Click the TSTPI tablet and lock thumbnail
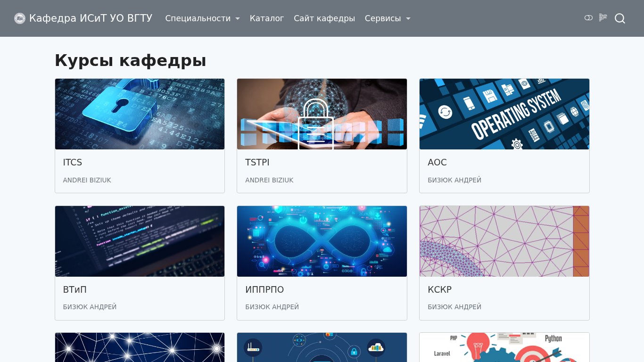The image size is (644, 362). coord(322,114)
